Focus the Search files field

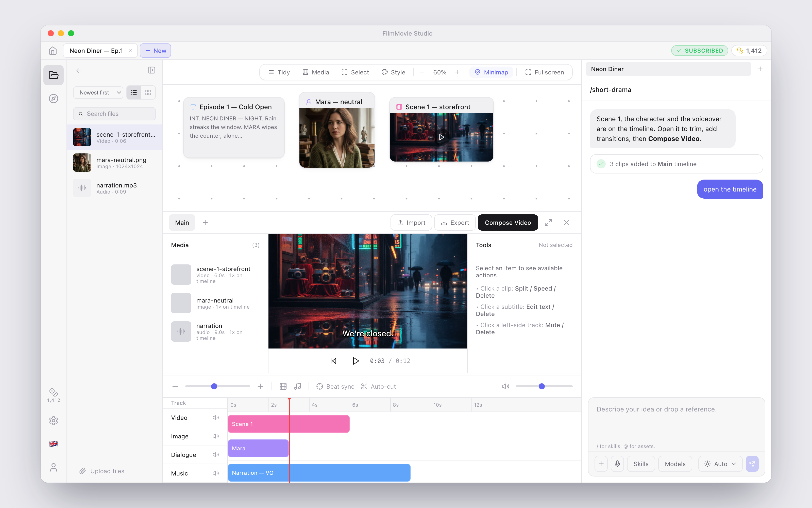click(x=114, y=114)
